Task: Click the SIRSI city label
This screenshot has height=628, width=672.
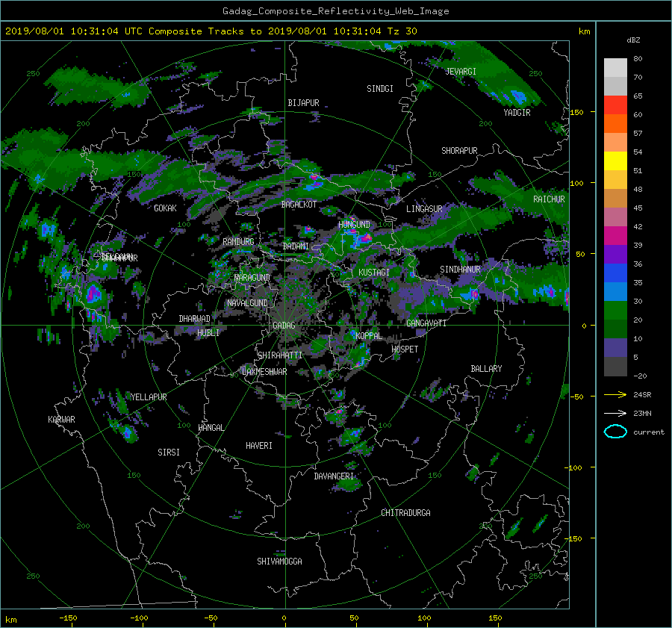Action: (169, 453)
